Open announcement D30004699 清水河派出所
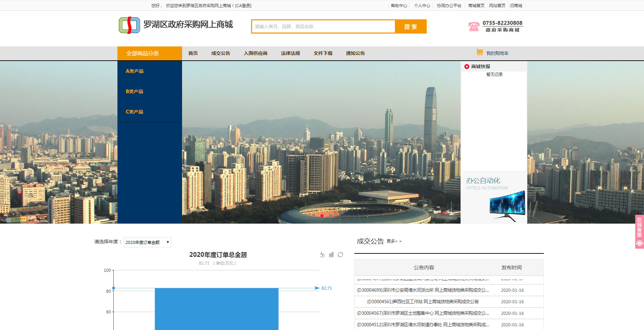This screenshot has height=330, width=644. pos(423,290)
